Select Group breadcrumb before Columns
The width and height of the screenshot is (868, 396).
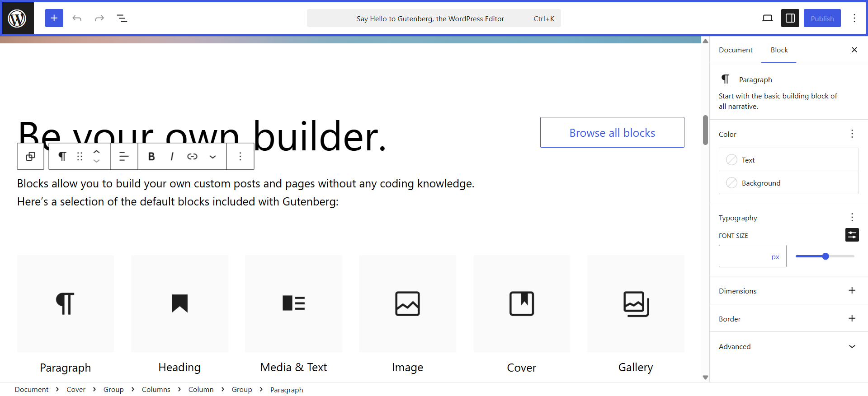(113, 389)
